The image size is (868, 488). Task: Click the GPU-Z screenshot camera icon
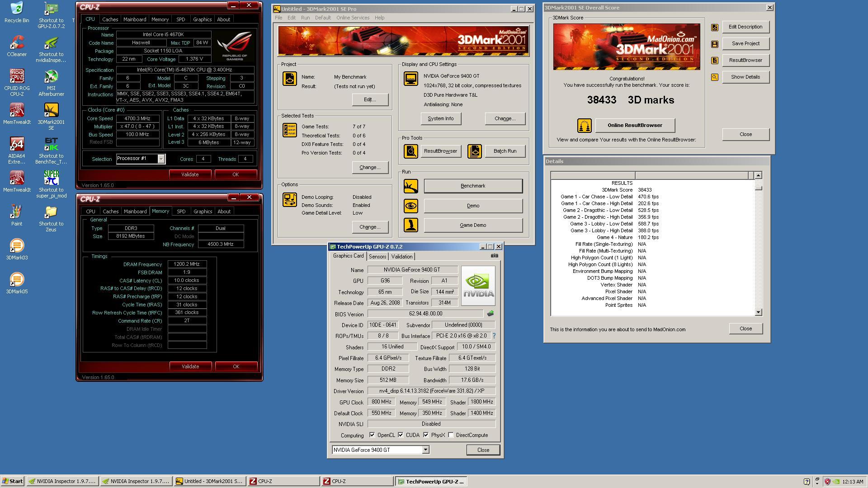pyautogui.click(x=495, y=256)
